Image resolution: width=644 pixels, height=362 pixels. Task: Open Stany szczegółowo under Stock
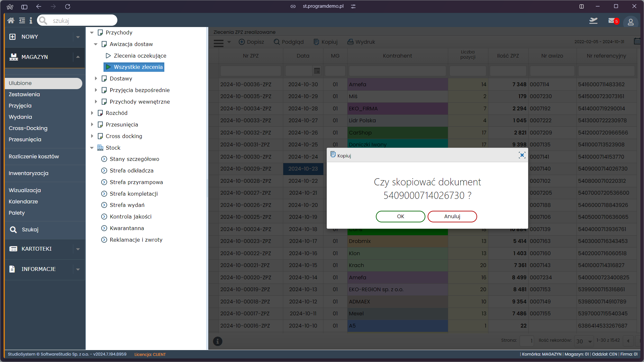pos(134,159)
